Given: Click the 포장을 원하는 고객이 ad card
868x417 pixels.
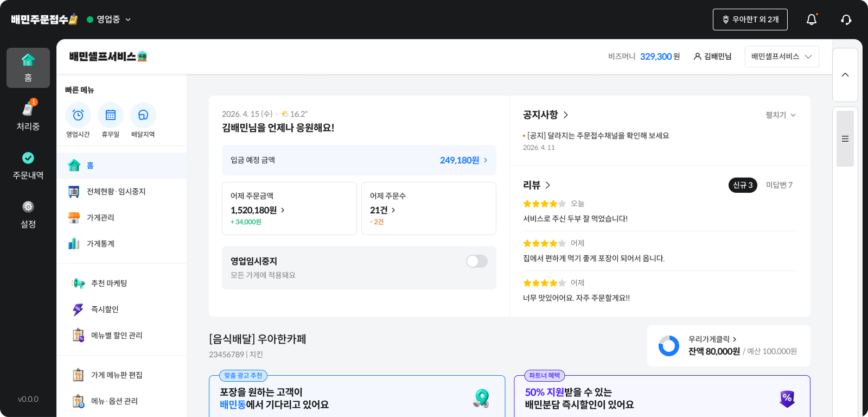Looking at the screenshot, I should pos(357,396).
